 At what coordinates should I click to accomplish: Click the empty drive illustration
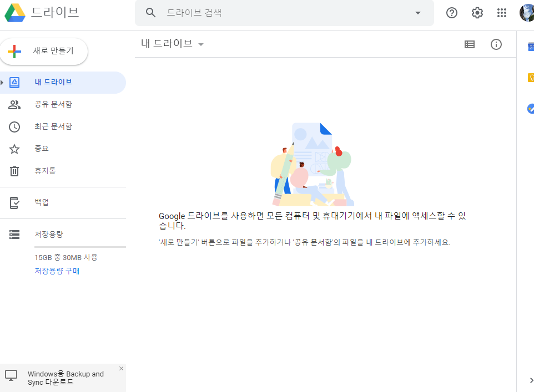pos(313,164)
